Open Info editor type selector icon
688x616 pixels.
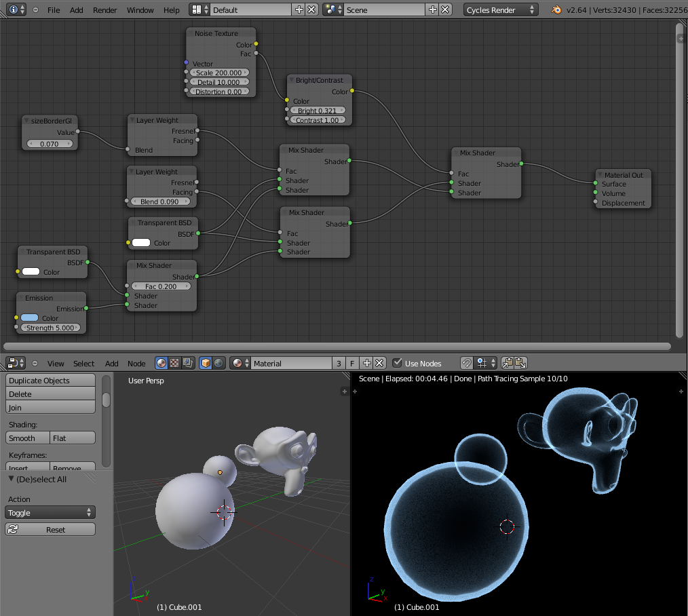17,9
